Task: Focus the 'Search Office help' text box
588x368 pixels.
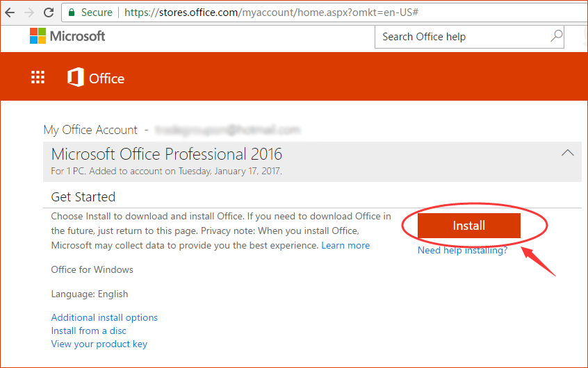Action: tap(462, 37)
